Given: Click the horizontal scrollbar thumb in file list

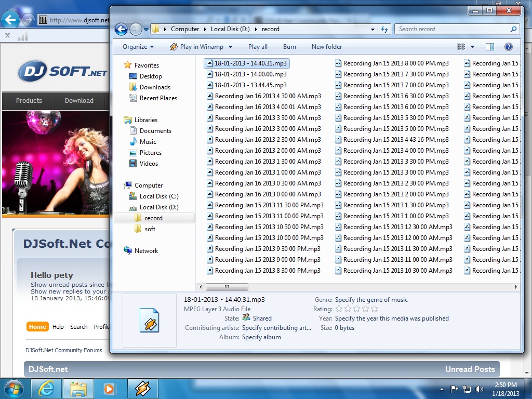Looking at the screenshot, I should coord(227,287).
